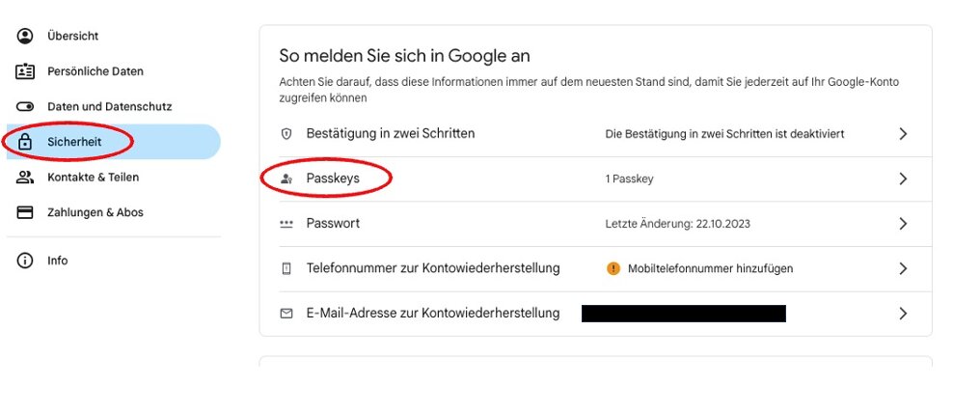The image size is (980, 413).
Task: Open Zahlungen & Abos menu entry
Action: pos(95,212)
